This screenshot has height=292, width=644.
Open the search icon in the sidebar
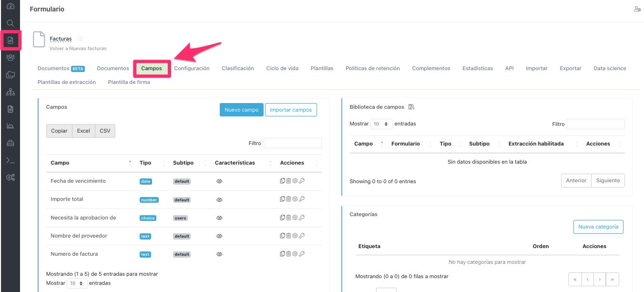tap(10, 23)
